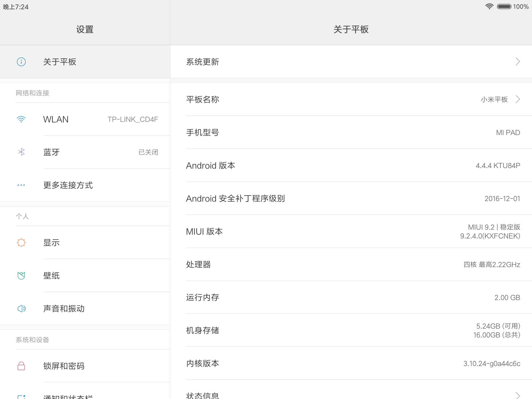The width and height of the screenshot is (532, 399).
Task: Tap the 内核版本 row
Action: click(x=351, y=363)
